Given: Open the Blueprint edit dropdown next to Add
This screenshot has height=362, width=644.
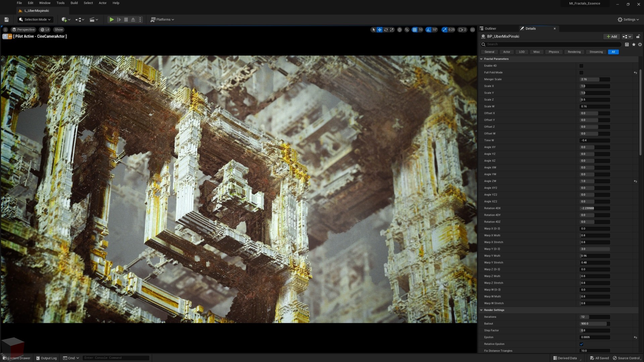Looking at the screenshot, I should [627, 37].
